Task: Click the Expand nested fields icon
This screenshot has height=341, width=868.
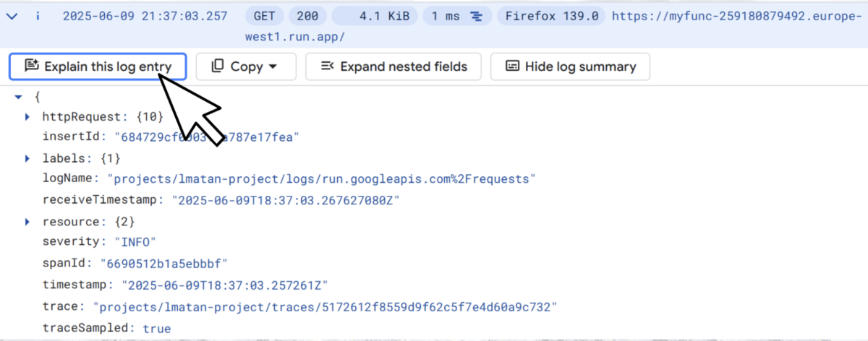Action: click(x=327, y=66)
